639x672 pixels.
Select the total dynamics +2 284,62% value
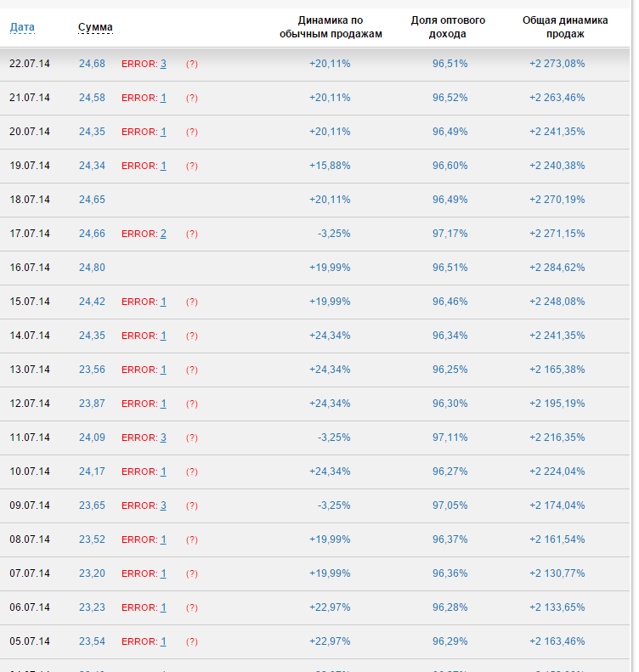point(557,268)
